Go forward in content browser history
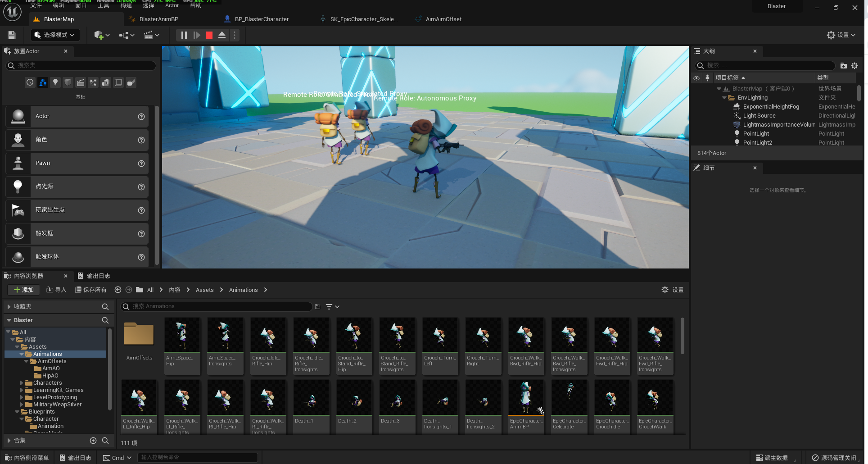This screenshot has height=464, width=868. (x=129, y=290)
